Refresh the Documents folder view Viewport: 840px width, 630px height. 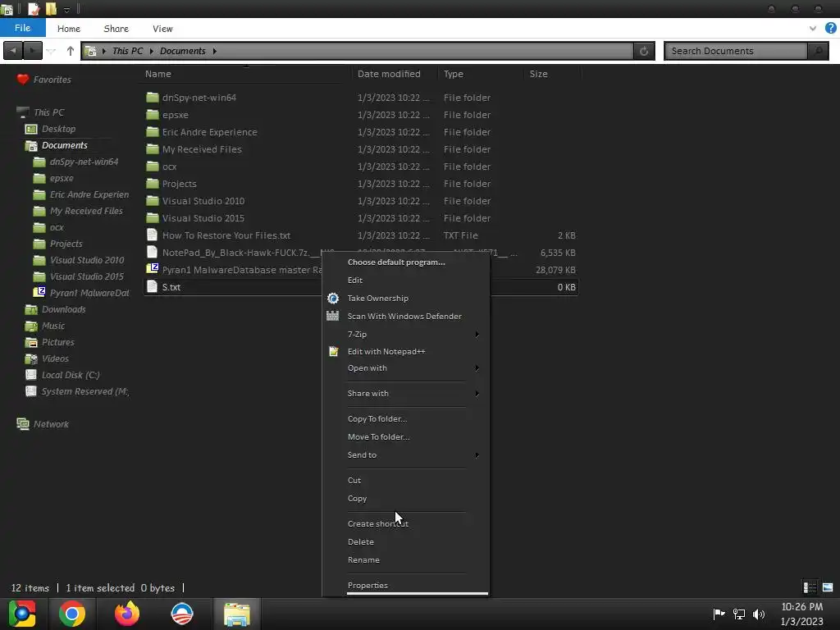(644, 51)
